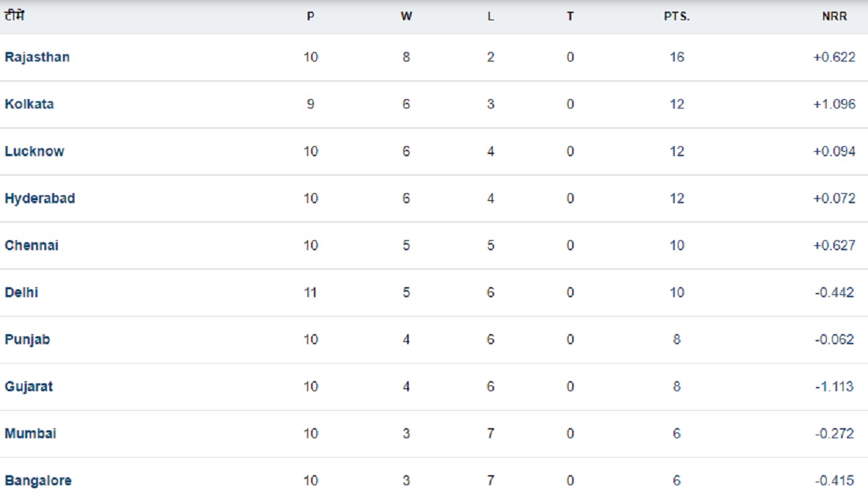Select the Delhi team link
Image resolution: width=868 pixels, height=499 pixels.
pos(22,292)
